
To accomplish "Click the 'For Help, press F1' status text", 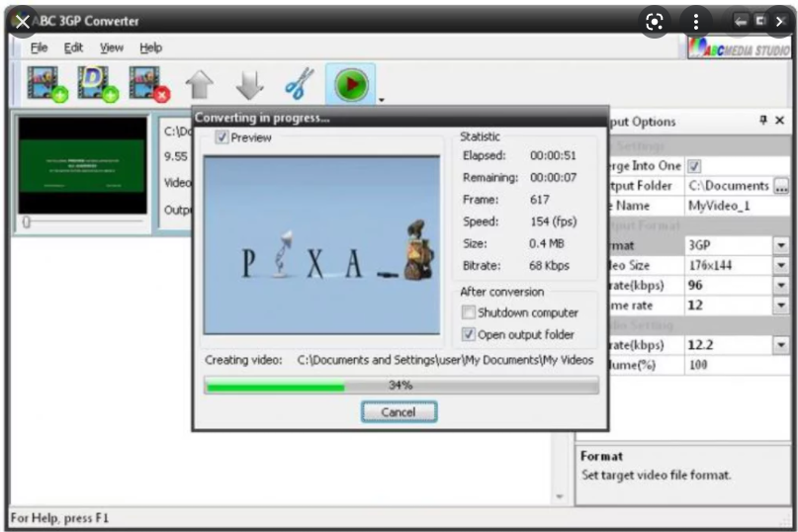I will [x=59, y=518].
